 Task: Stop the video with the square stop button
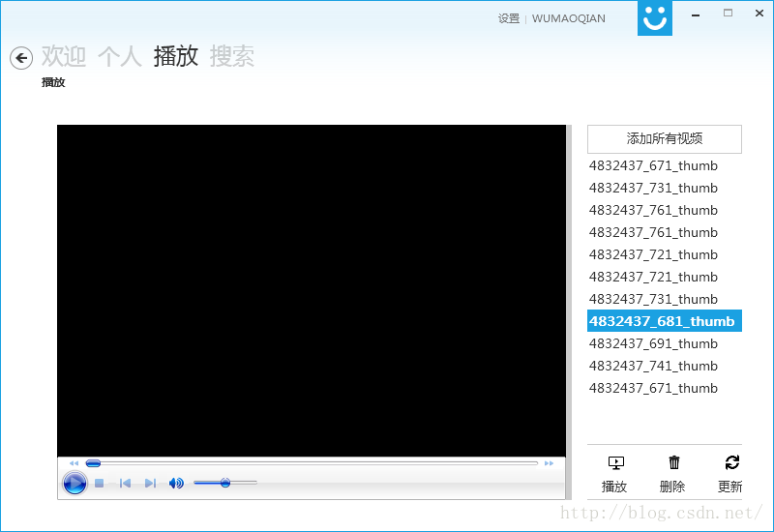point(100,483)
